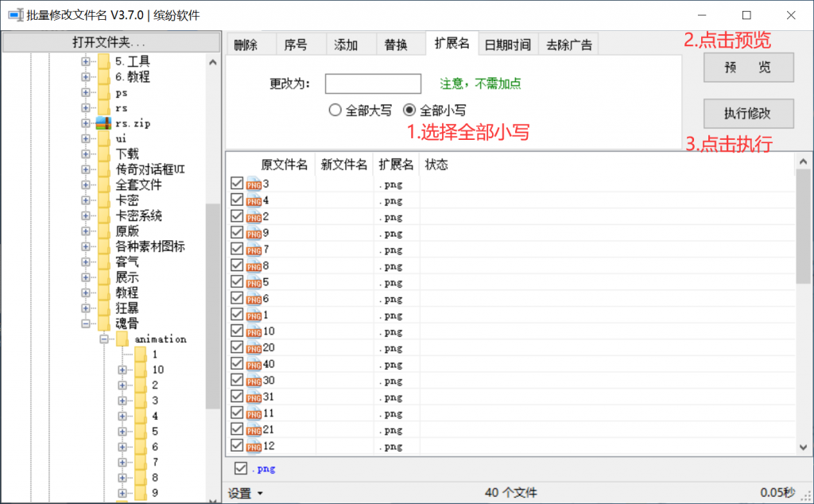Click the folder icon for 下载

[x=104, y=153]
